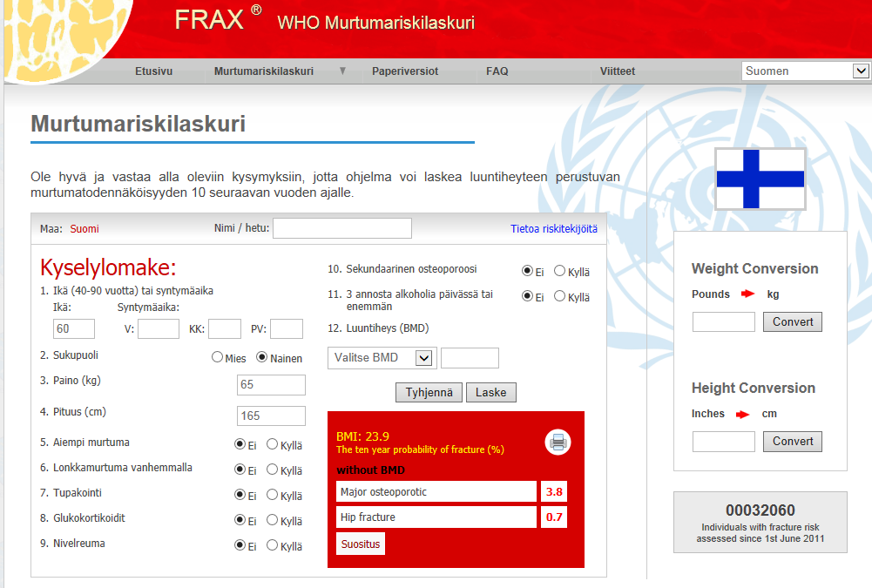Set Aiempi murtuma to Ei
The image size is (872, 588).
[x=240, y=444]
